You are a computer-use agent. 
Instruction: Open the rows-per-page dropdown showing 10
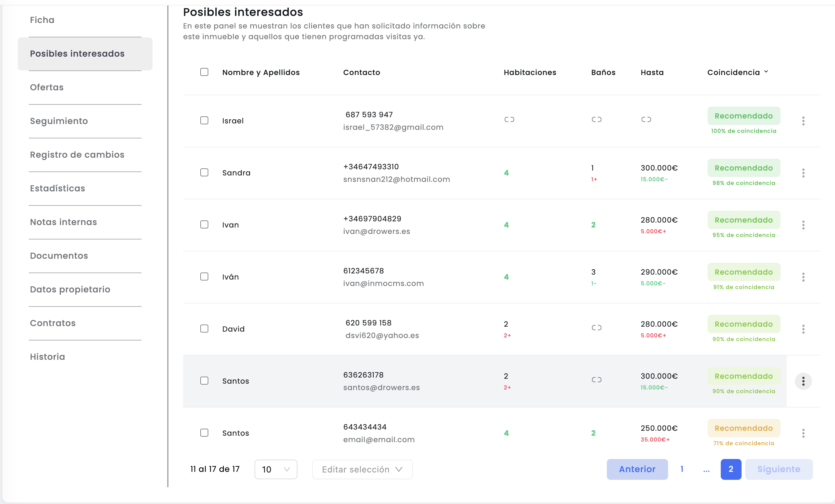pos(276,469)
